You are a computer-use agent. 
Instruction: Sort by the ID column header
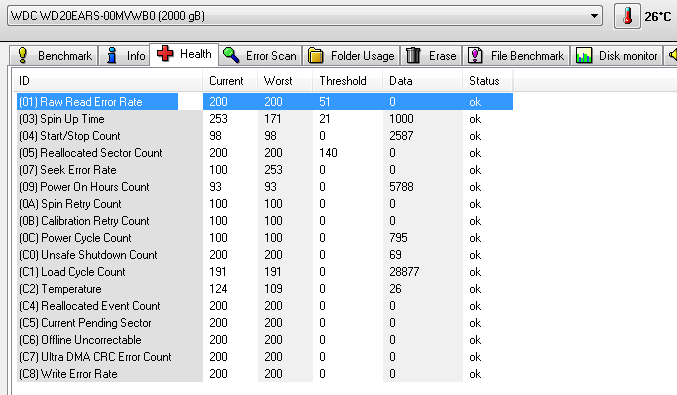[x=107, y=81]
